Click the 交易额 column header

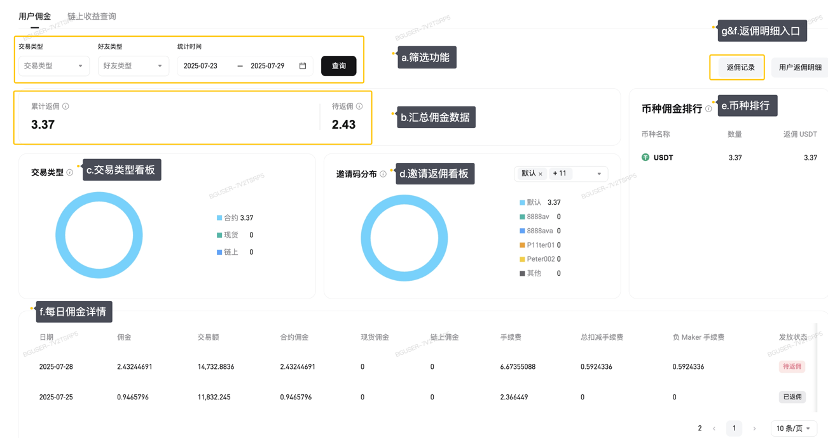pos(208,337)
